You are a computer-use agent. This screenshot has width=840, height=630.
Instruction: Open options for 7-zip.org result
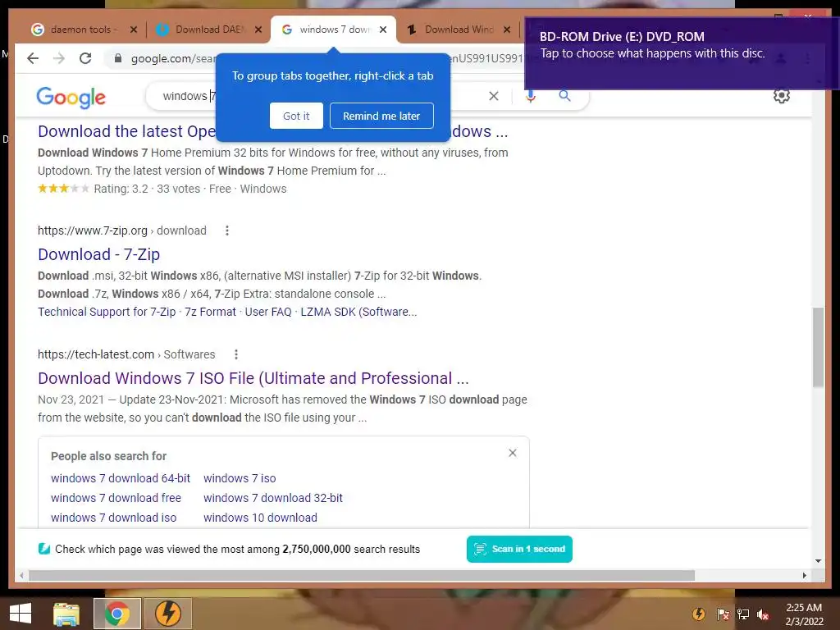pos(227,231)
